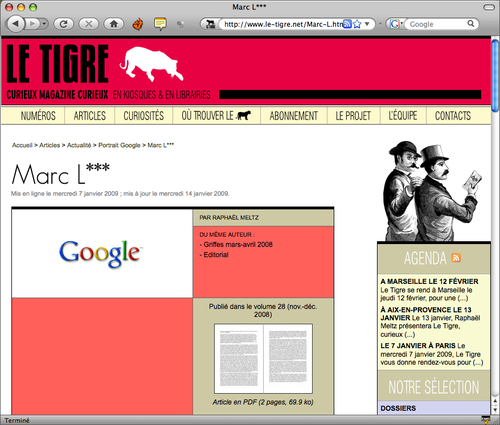The image size is (500, 425).
Task: Click the search magnifying glass icon
Action: [471, 24]
